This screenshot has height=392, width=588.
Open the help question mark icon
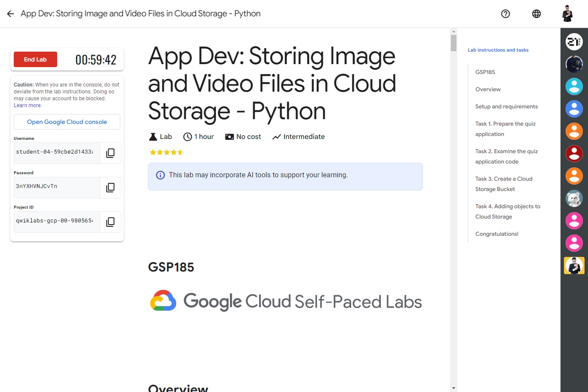pos(505,14)
